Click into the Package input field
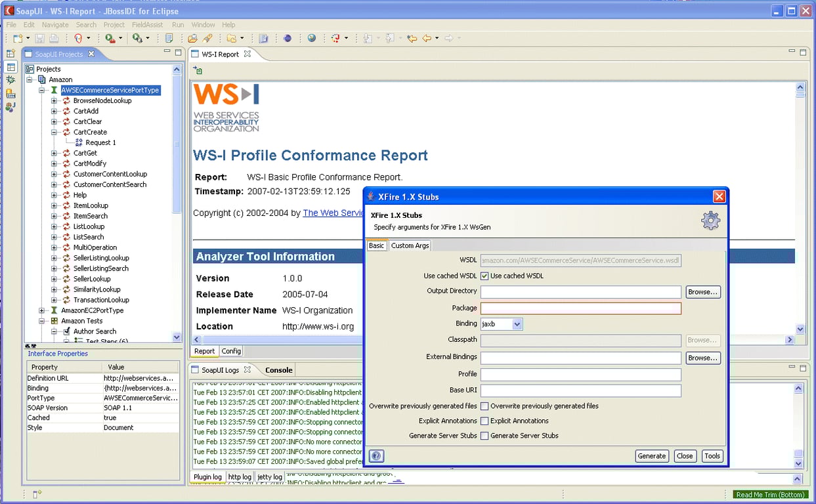816x504 pixels. pyautogui.click(x=580, y=308)
